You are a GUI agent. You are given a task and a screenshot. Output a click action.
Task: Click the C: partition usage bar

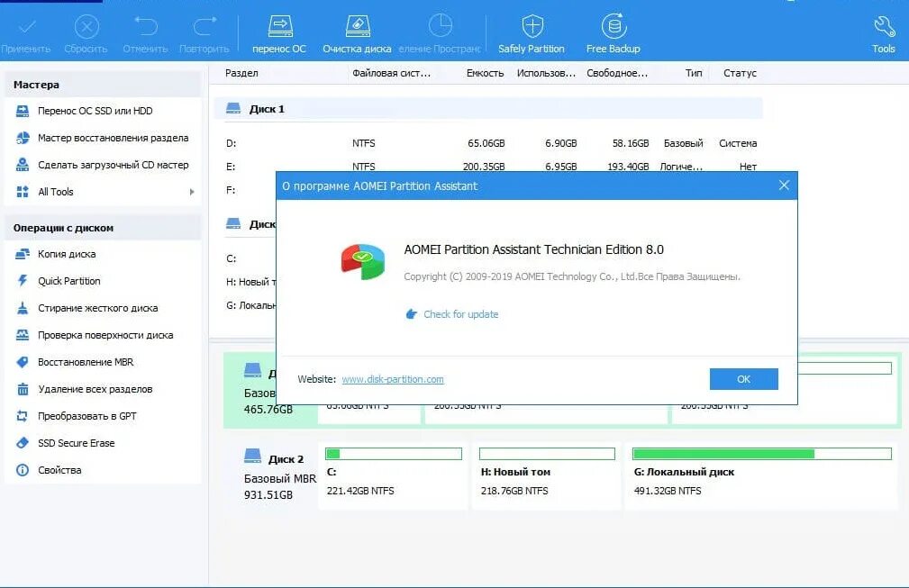pos(394,454)
